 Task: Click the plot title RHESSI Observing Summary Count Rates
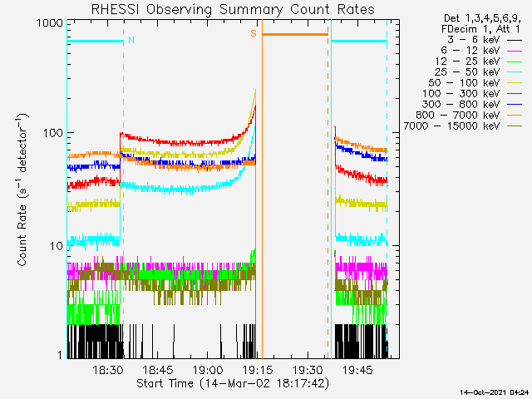click(x=233, y=9)
